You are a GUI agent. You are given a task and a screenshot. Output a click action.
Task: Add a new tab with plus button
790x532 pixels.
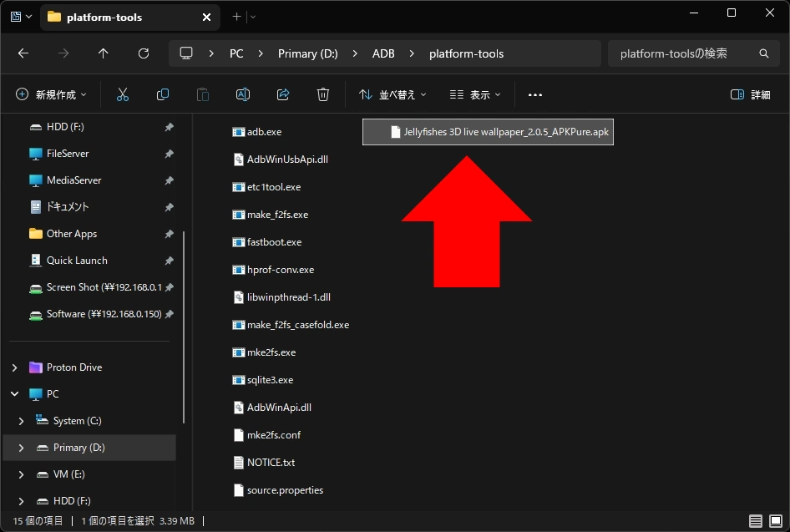point(236,17)
